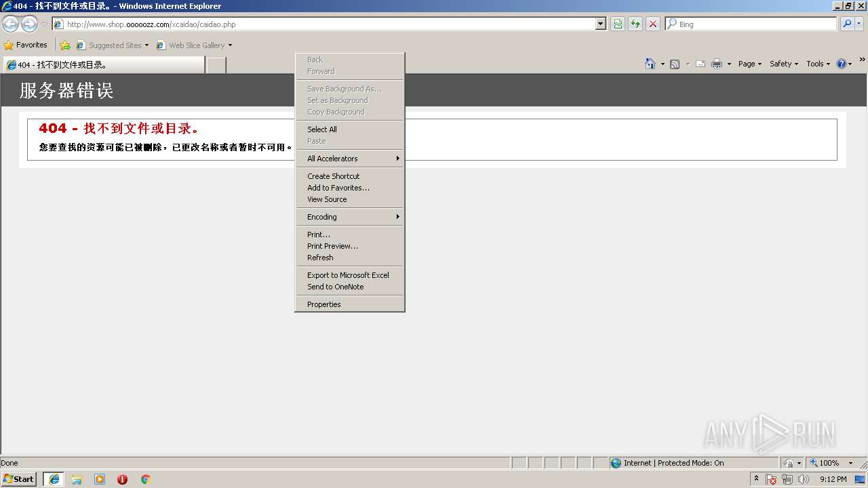Open Encoding submenu in context menu
This screenshot has width=868, height=488.
tap(350, 217)
